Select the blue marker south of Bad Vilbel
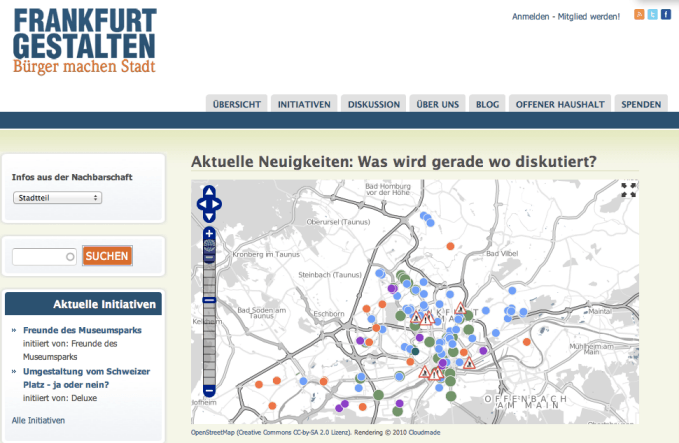Viewport: 679px width, 443px height. 512,291
